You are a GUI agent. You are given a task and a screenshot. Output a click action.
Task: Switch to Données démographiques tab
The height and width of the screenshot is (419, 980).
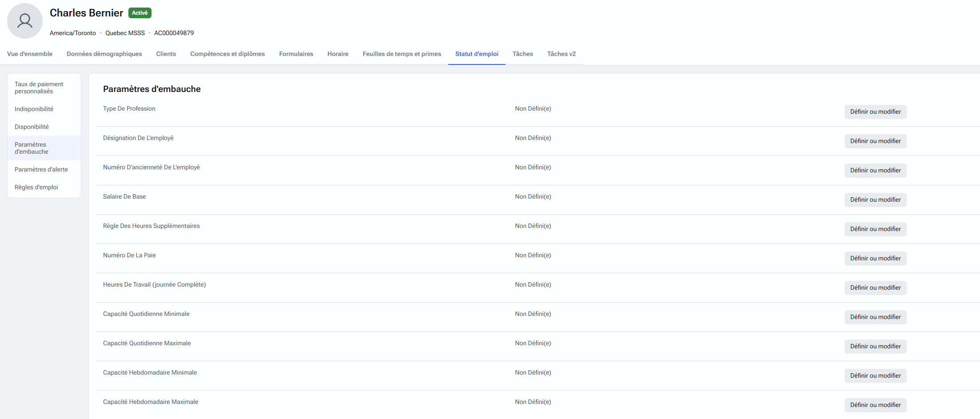(104, 54)
